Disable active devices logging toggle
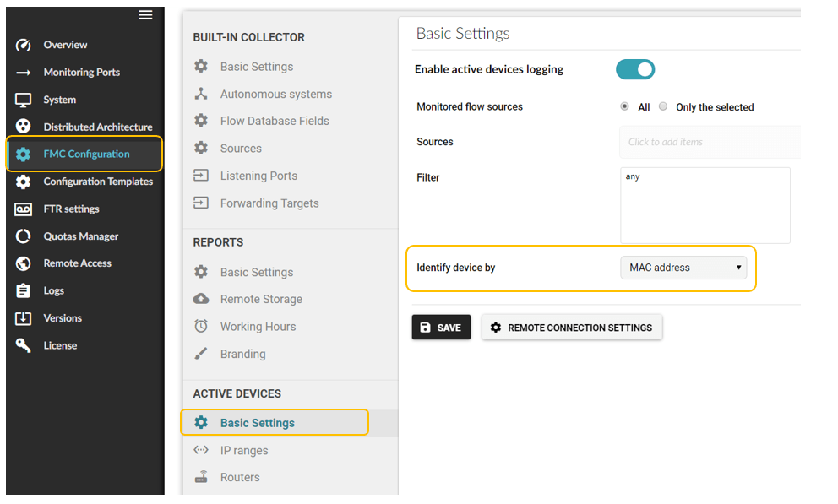838x504 pixels. point(635,69)
